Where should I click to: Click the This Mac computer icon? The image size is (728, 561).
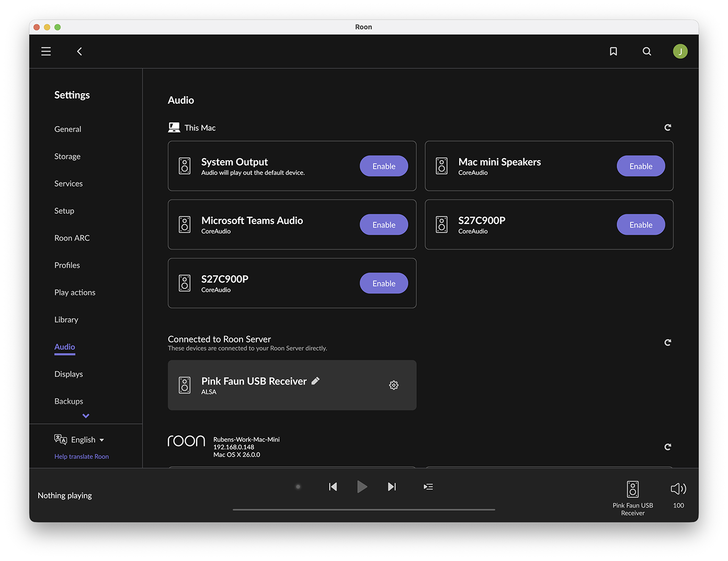coord(174,128)
